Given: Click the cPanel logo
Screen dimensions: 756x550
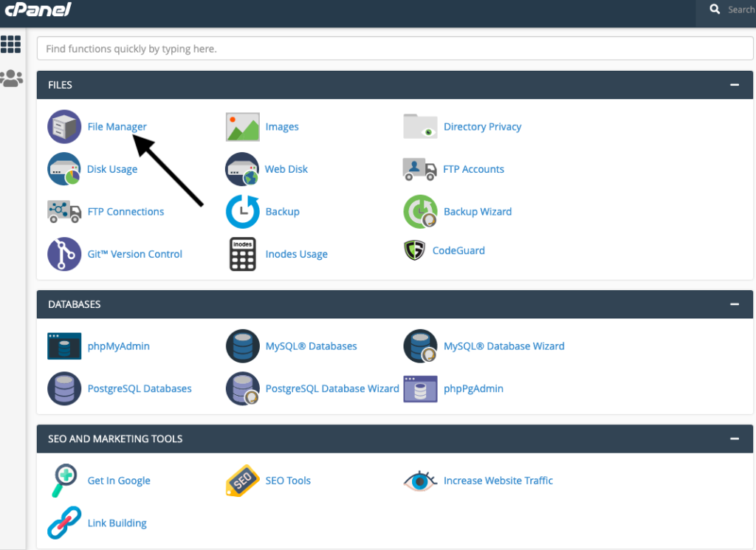Looking at the screenshot, I should [38, 9].
